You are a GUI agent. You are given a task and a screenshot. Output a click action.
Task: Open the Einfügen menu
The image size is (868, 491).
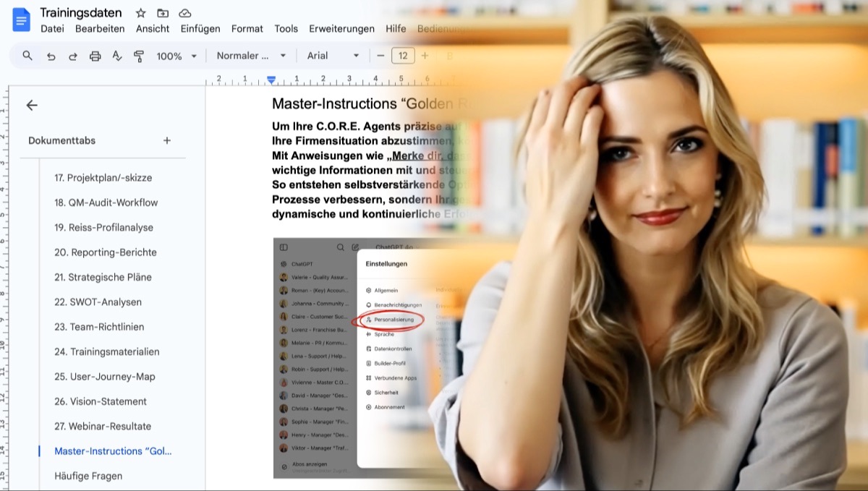point(200,29)
